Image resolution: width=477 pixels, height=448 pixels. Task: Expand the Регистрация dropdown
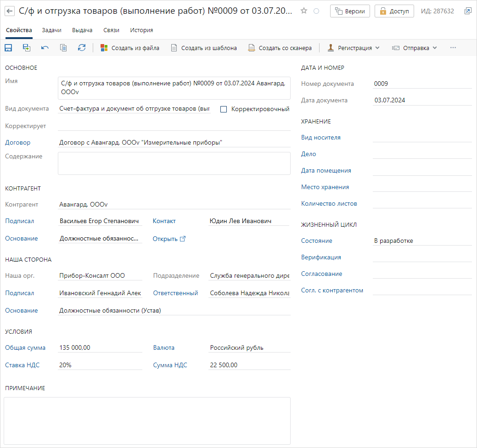(354, 48)
